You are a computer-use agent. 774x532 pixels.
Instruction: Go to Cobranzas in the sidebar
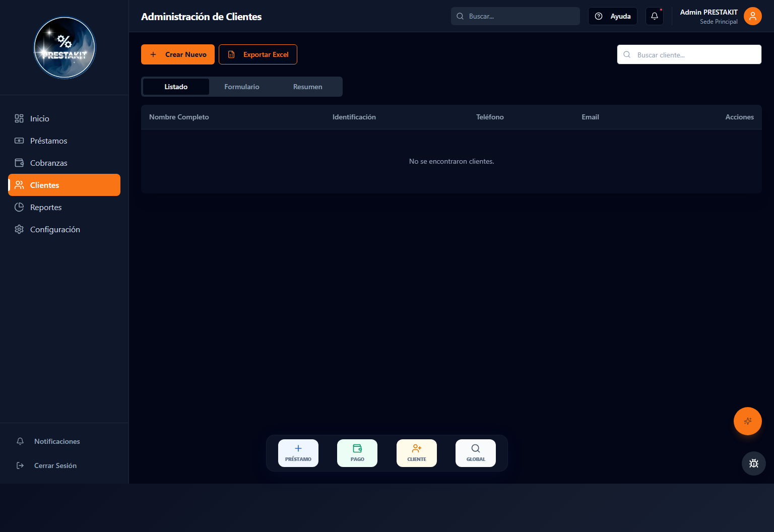[x=64, y=163]
